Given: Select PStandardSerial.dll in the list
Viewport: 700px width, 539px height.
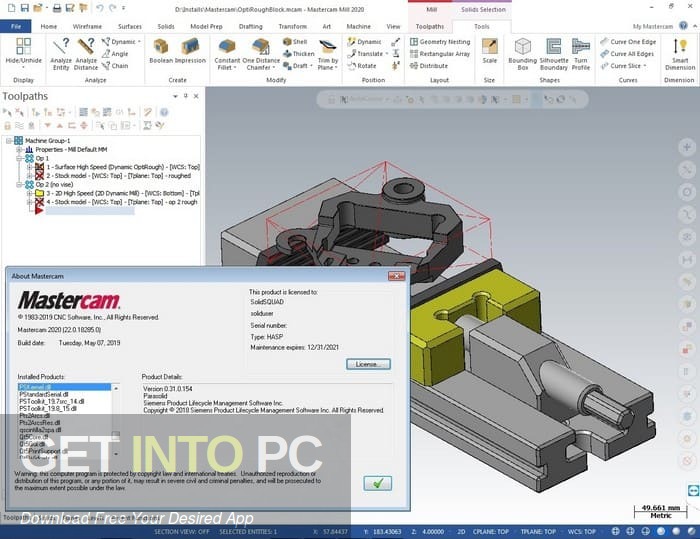Looking at the screenshot, I should [x=44, y=394].
